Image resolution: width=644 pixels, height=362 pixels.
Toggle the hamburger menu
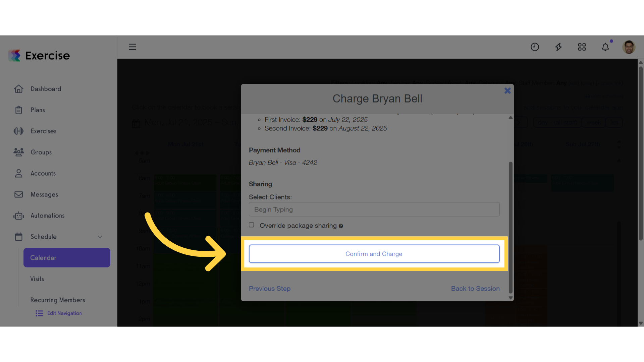coord(132,47)
